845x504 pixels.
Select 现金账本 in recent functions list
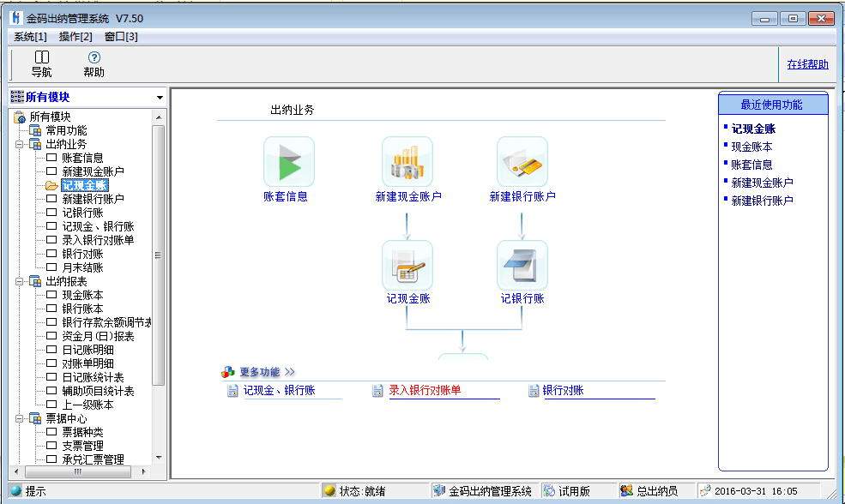(751, 147)
